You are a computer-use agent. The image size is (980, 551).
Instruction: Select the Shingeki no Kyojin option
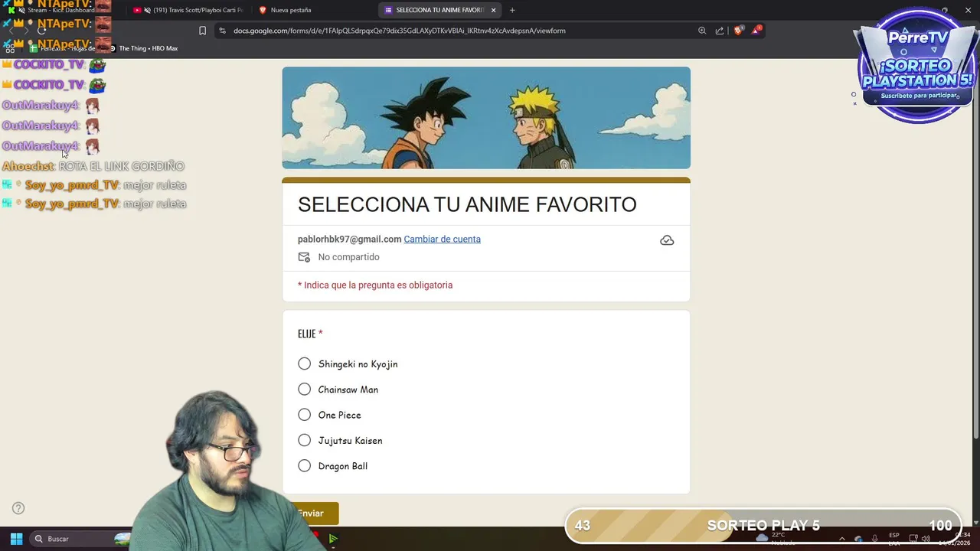point(305,364)
